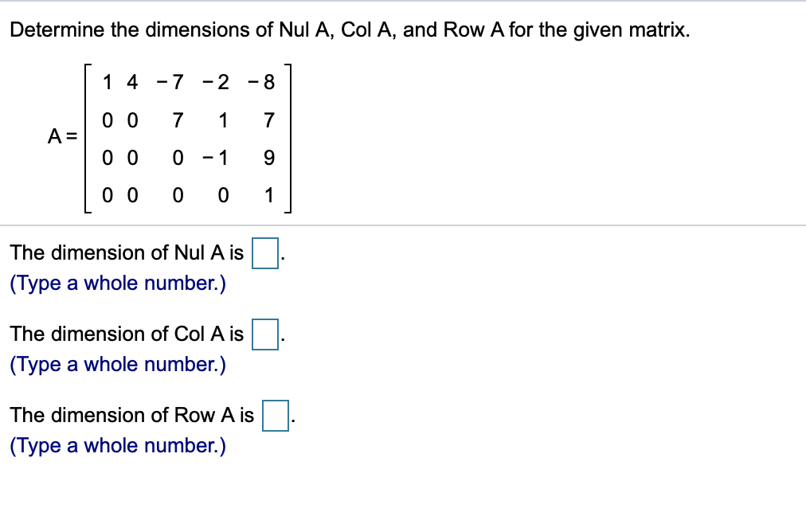Click the matrix entry -1

[x=215, y=157]
